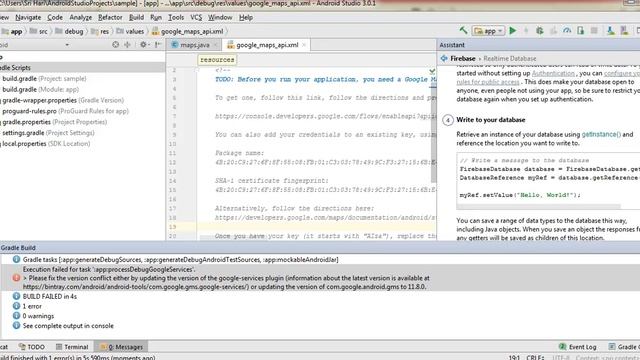Click the Firebase link in Assistant panel
The image size is (640, 360).
pyautogui.click(x=462, y=59)
